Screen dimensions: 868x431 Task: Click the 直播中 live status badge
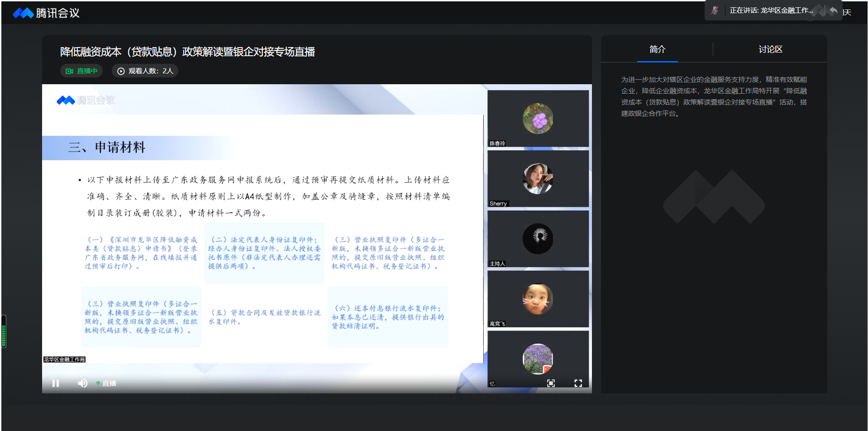tap(81, 71)
